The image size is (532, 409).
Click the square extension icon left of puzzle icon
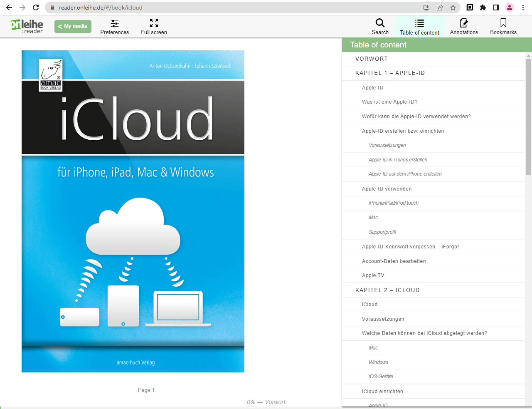click(x=470, y=7)
